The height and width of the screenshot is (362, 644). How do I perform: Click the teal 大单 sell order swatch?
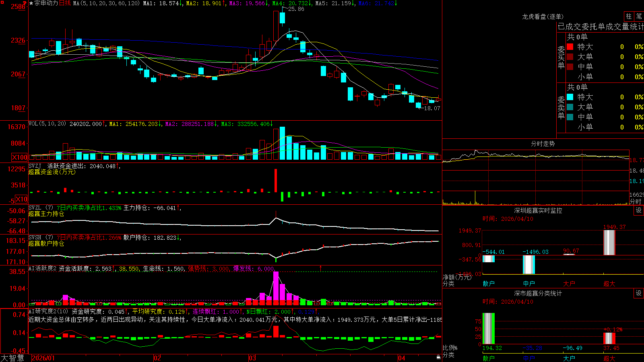pos(570,107)
